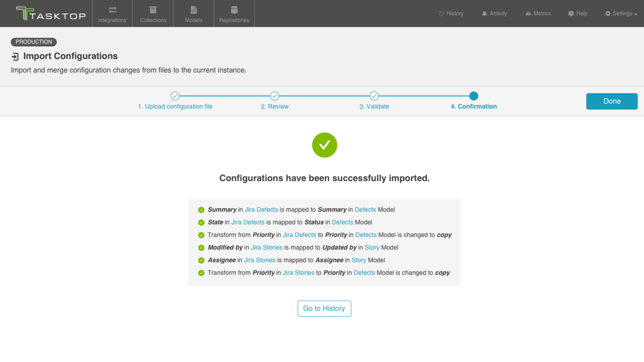Screen dimensions: 644x362
Task: Click green check beside State mapping
Action: tap(201, 222)
